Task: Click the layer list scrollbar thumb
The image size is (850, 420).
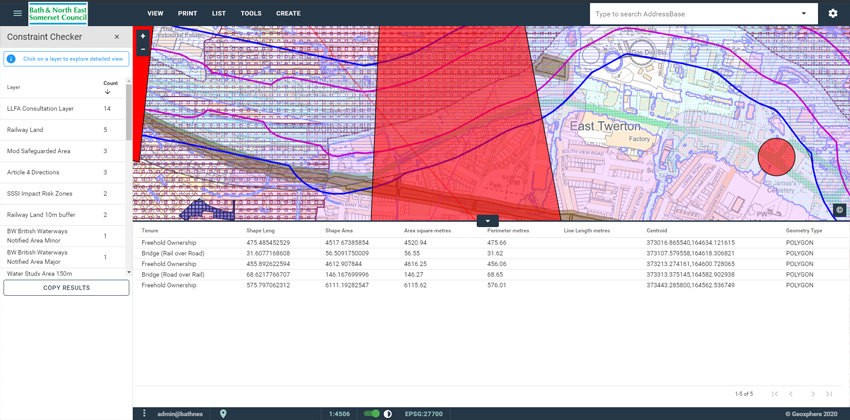Action: pyautogui.click(x=129, y=113)
